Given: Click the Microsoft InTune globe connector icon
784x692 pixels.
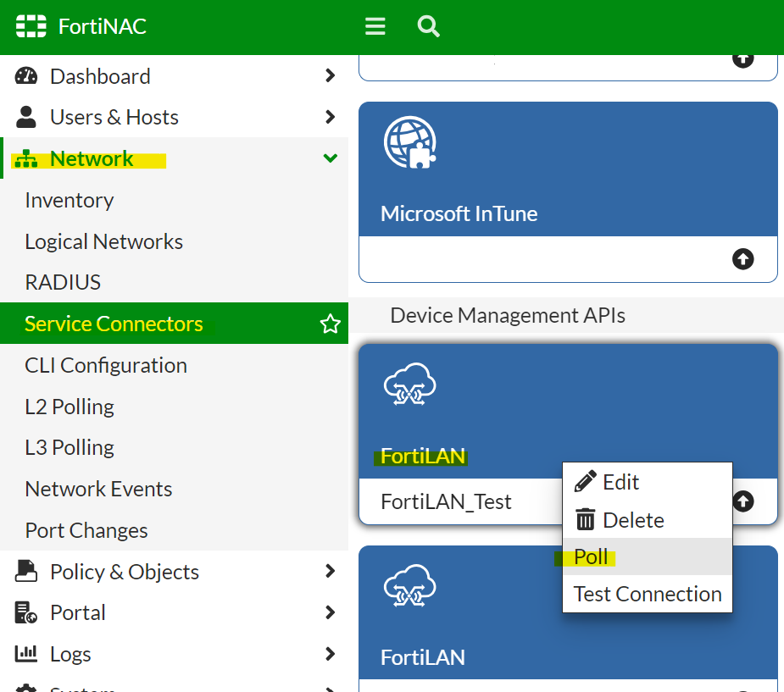Looking at the screenshot, I should (x=411, y=142).
